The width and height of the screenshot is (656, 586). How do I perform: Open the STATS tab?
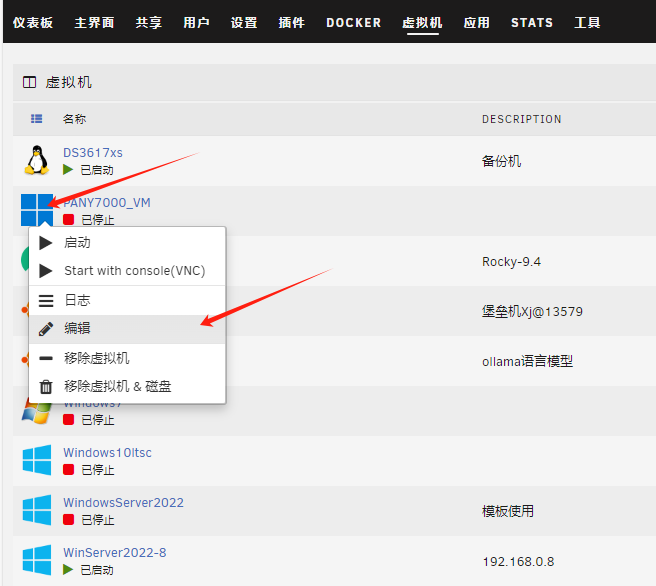click(x=532, y=22)
